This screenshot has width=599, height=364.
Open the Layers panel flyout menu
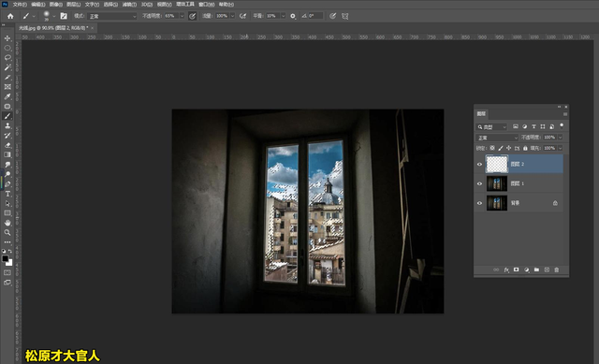565,114
